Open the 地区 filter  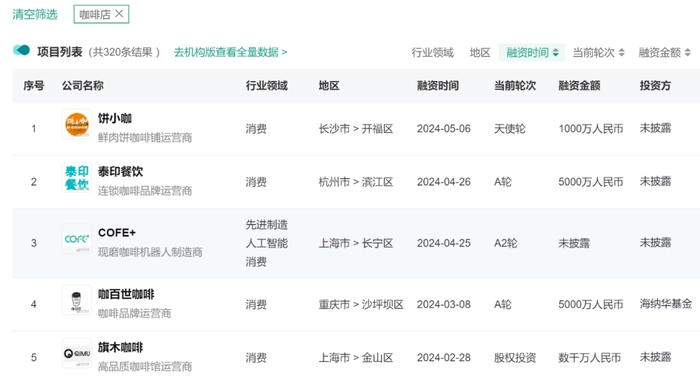pyautogui.click(x=480, y=53)
